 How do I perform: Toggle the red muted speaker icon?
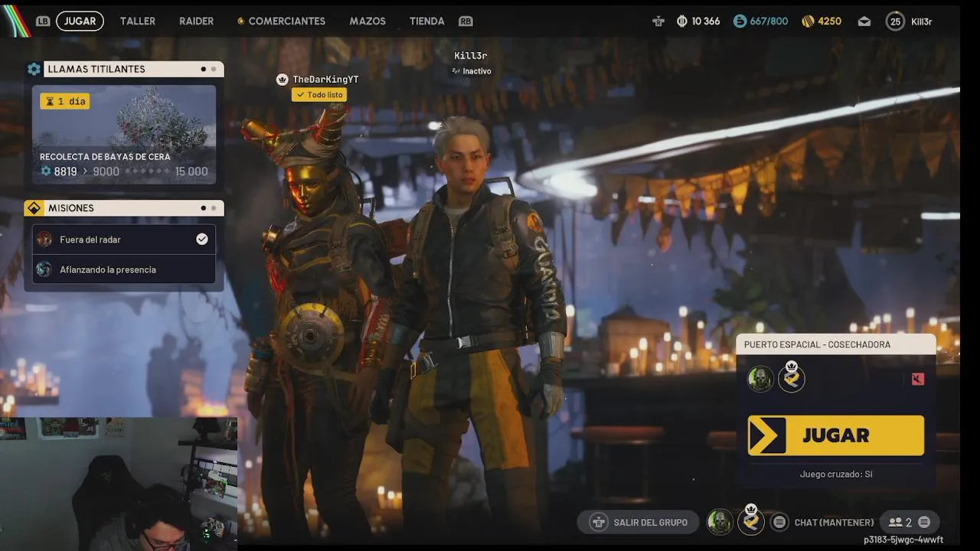coord(918,379)
